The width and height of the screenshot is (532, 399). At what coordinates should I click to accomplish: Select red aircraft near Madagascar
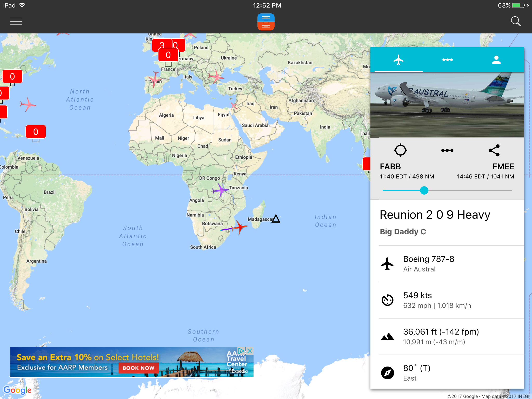tap(239, 227)
